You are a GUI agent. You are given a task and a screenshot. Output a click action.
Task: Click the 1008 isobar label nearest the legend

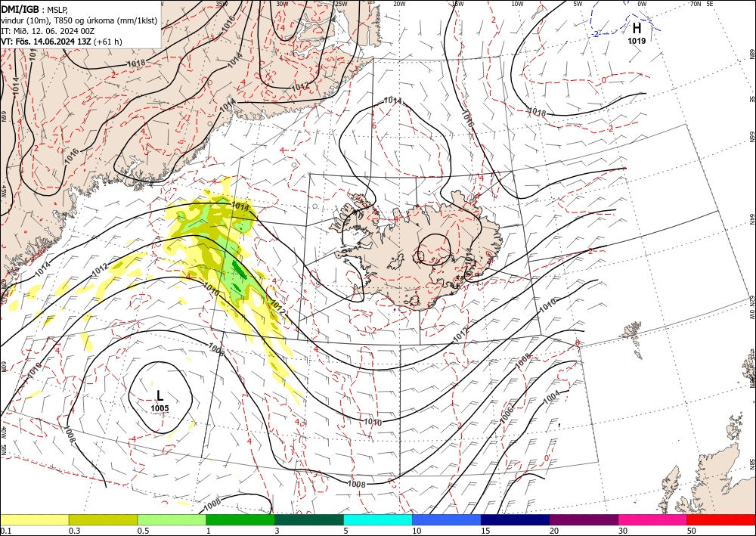[212, 503]
